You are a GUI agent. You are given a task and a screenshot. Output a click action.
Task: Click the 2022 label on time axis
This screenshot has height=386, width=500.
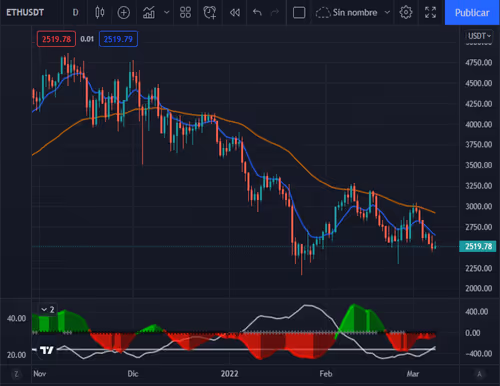229,374
